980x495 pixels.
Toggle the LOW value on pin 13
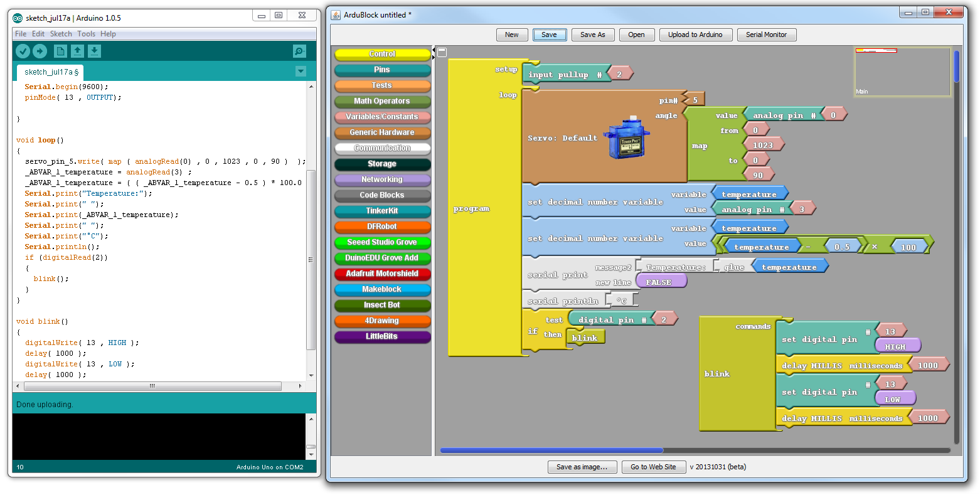click(893, 399)
